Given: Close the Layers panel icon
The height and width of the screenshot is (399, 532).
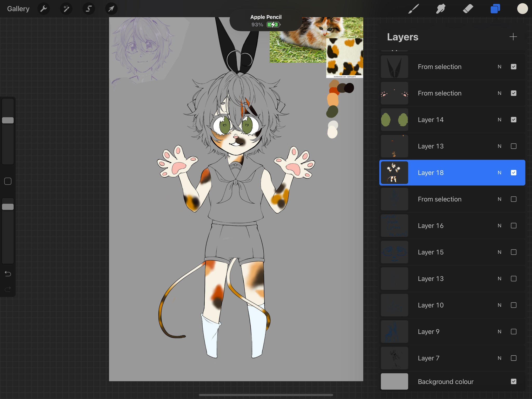Looking at the screenshot, I should [495, 9].
